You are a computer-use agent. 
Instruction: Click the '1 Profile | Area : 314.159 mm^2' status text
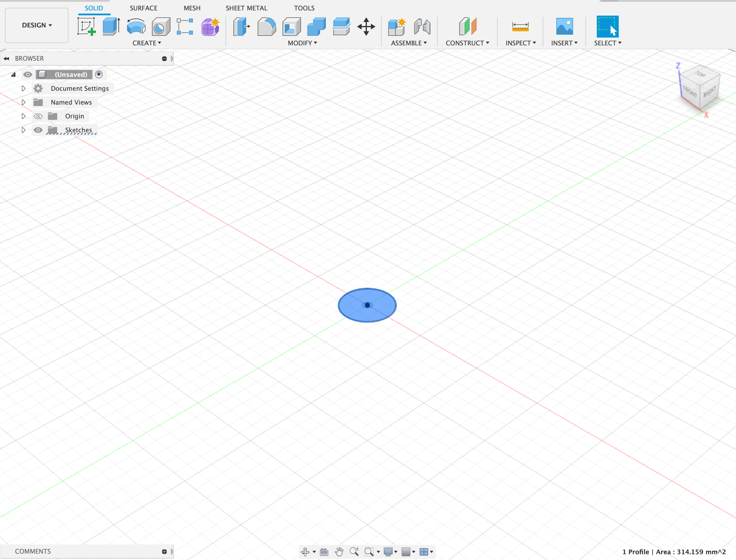pyautogui.click(x=674, y=552)
